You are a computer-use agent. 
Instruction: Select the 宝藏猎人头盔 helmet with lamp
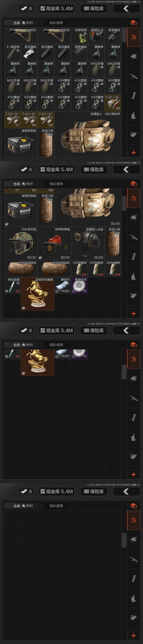88,244
